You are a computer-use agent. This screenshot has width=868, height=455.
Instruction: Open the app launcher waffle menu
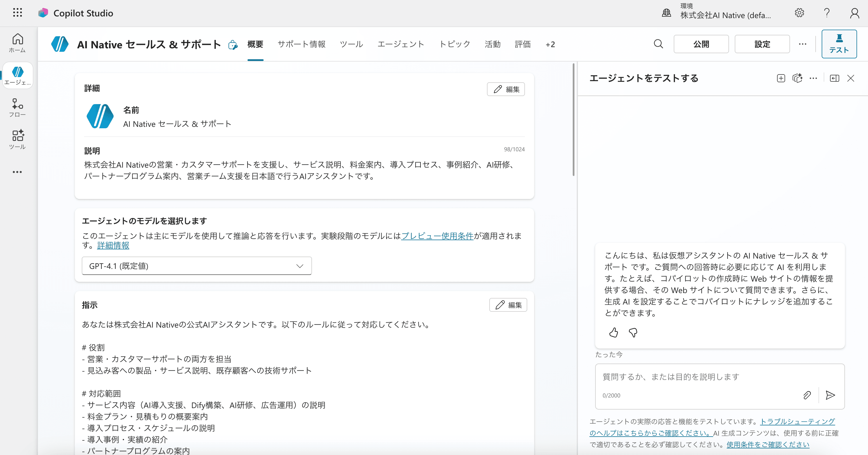[18, 13]
